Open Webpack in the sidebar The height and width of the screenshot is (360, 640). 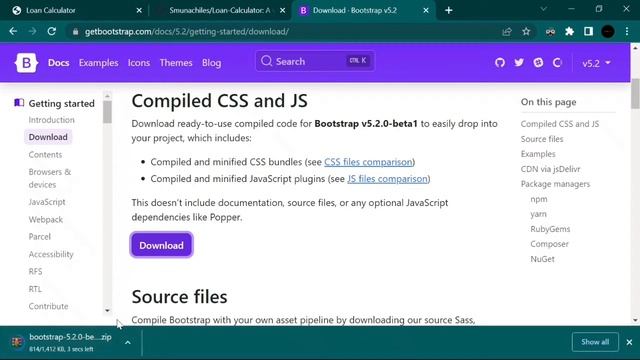pyautogui.click(x=46, y=220)
